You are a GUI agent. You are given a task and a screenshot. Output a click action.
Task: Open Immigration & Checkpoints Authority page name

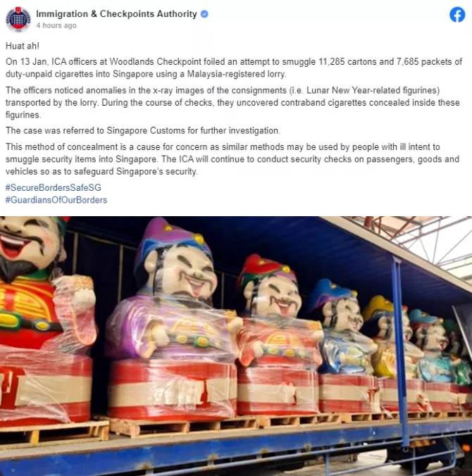(x=116, y=14)
